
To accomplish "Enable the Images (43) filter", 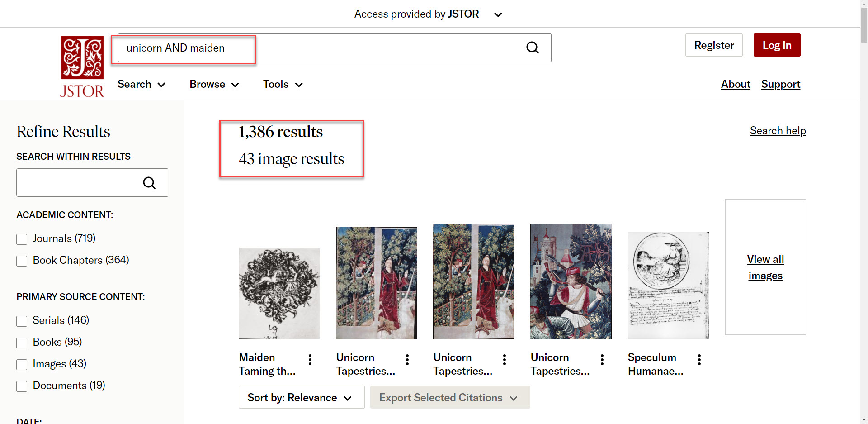I will pyautogui.click(x=22, y=364).
